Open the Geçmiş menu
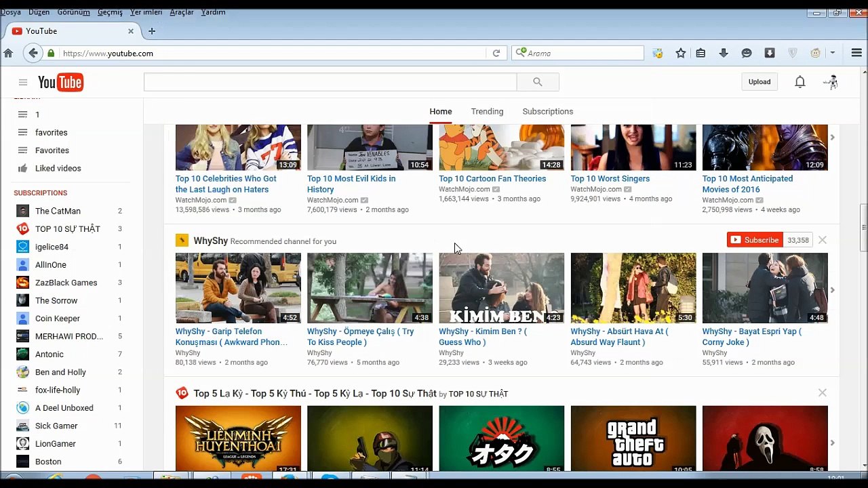Image resolution: width=868 pixels, height=488 pixels. (110, 12)
